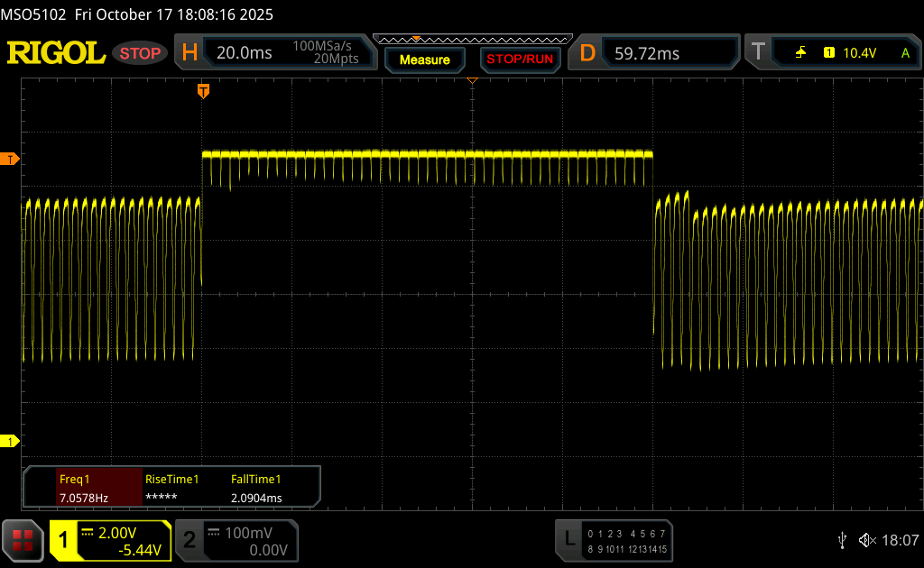Tap the orange H horizontal timebase icon
The width and height of the screenshot is (924, 568).
pyautogui.click(x=189, y=53)
